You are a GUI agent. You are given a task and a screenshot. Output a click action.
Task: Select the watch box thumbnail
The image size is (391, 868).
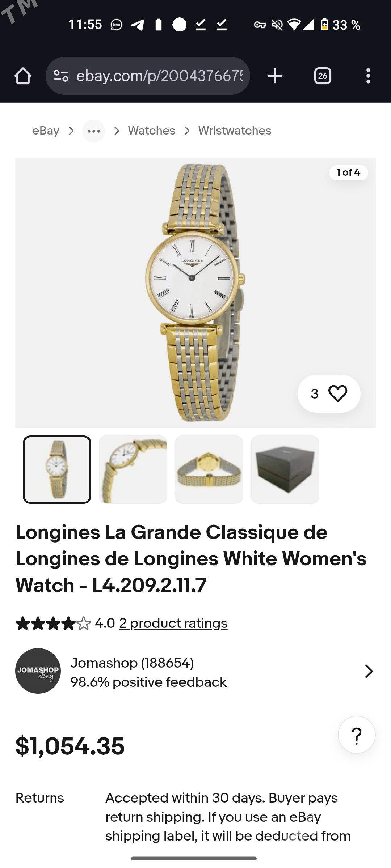coord(285,469)
